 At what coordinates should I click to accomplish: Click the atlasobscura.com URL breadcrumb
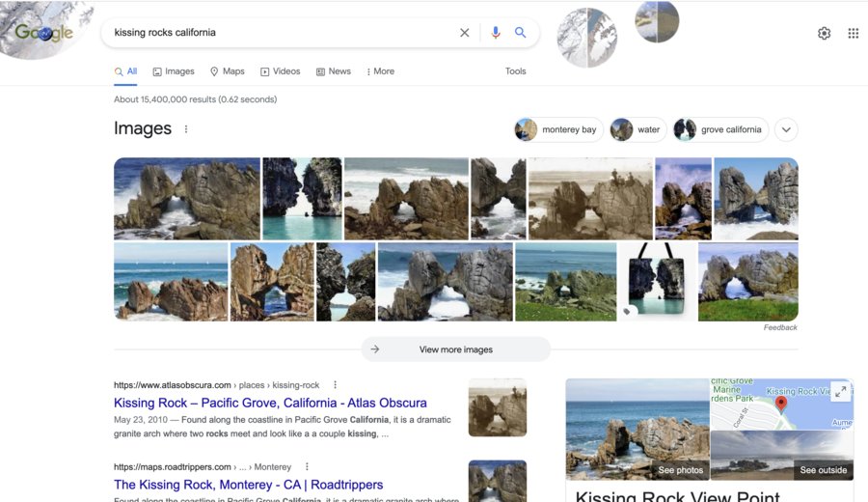tap(216, 385)
